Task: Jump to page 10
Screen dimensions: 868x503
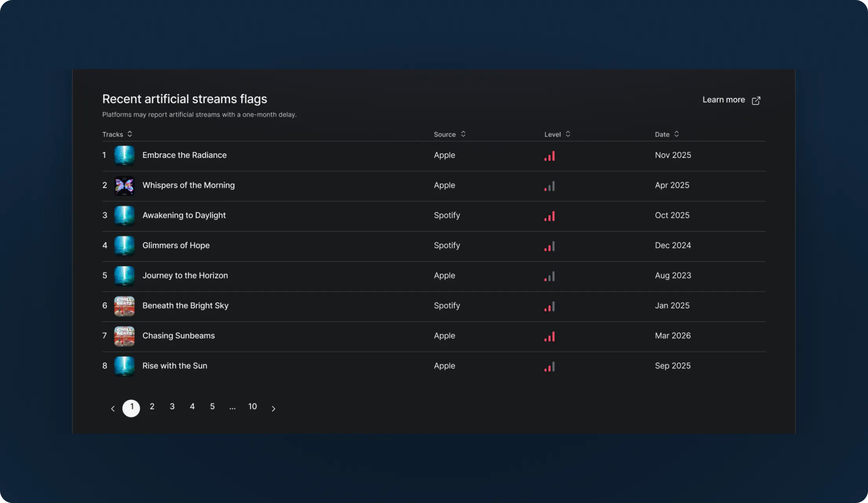Action: [x=252, y=407]
